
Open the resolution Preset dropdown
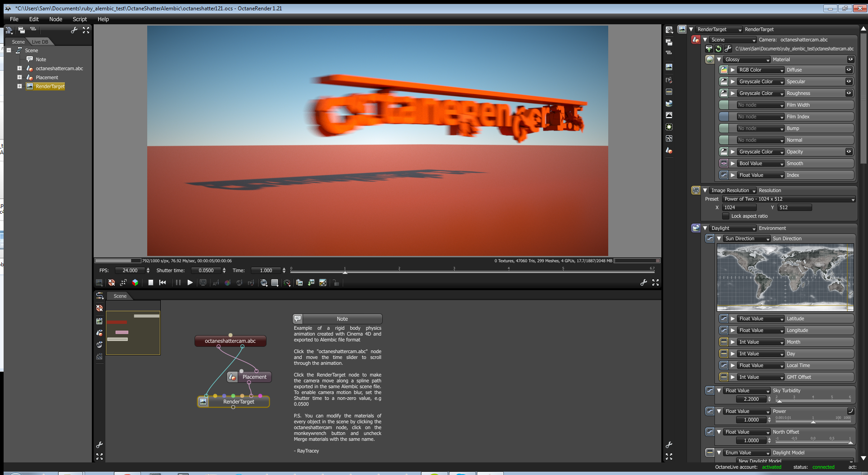(789, 199)
